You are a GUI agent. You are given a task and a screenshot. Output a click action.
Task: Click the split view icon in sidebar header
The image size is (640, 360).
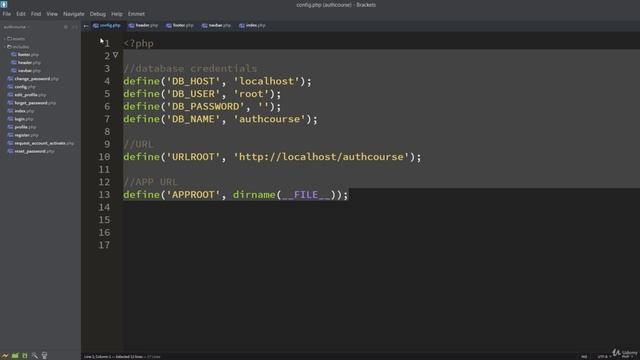coord(74,27)
